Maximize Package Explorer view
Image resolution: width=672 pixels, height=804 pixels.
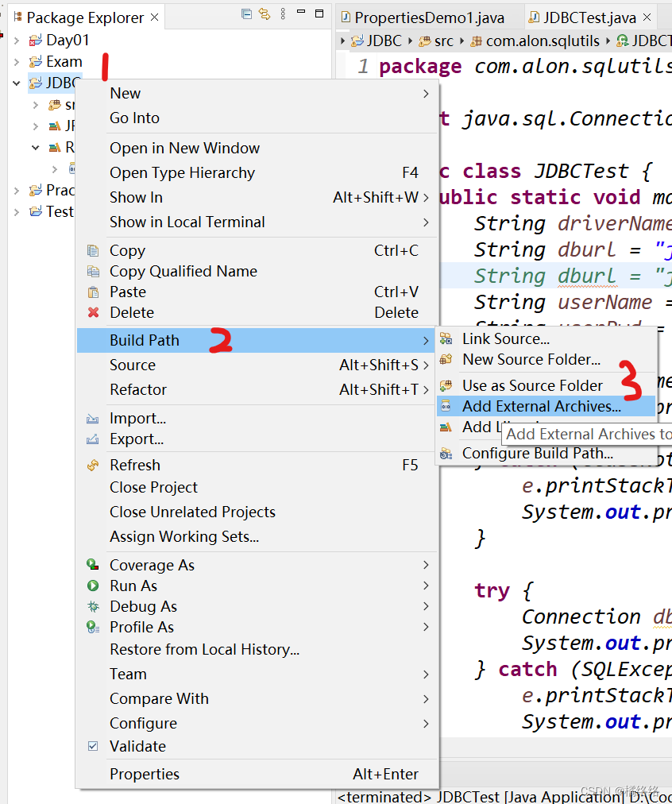(x=319, y=14)
